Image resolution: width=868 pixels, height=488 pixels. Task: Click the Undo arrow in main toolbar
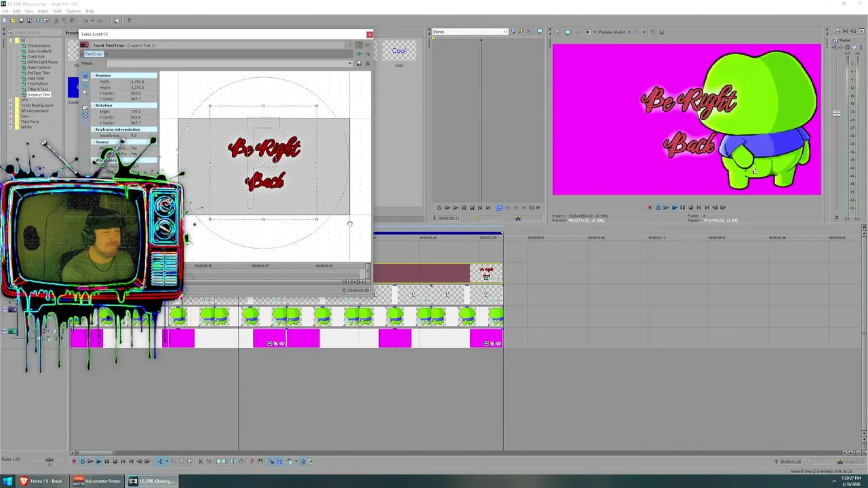pyautogui.click(x=85, y=20)
